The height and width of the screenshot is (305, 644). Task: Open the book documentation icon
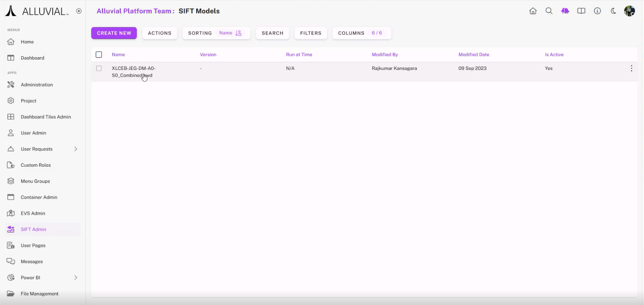[x=581, y=11]
